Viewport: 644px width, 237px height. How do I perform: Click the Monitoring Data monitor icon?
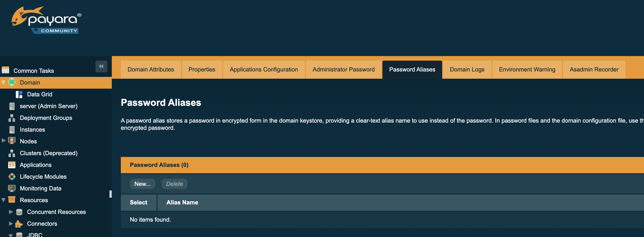12,188
